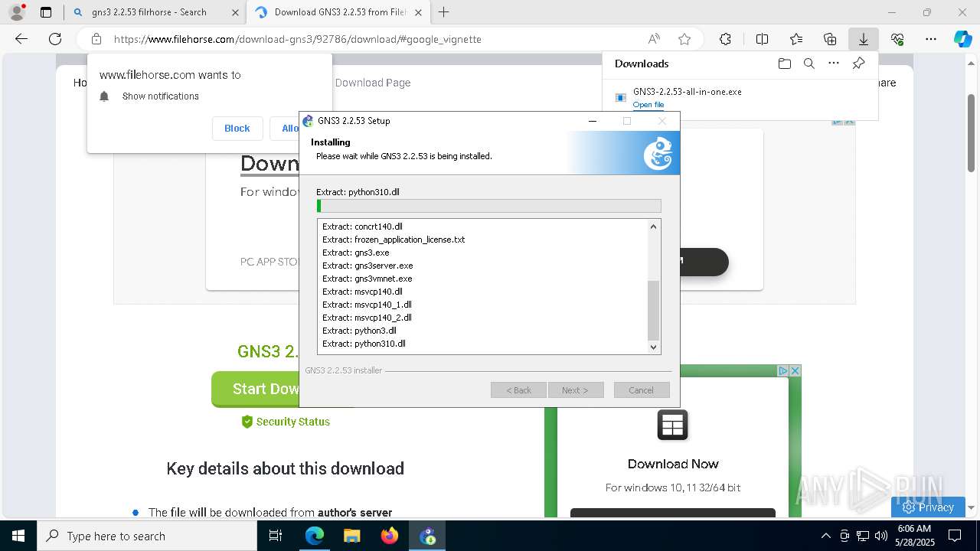Switch to GNS3 installer taskbar icon

(x=427, y=536)
